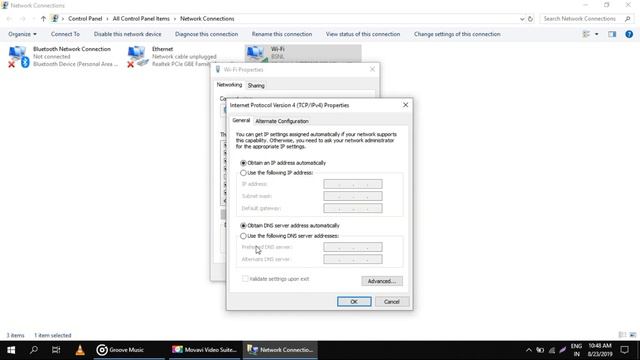Click the Default gateway input field
Image resolution: width=640 pixels, height=360 pixels.
[x=353, y=208]
